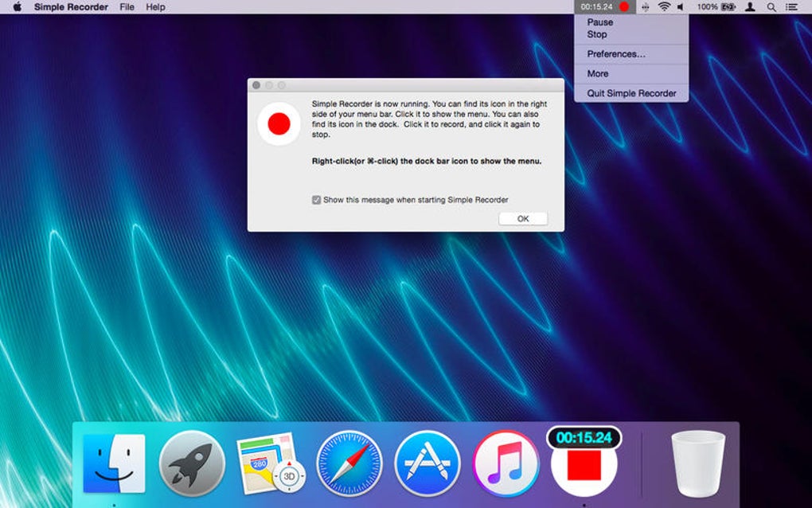
Task: Click the OK button on the dialog
Action: [x=523, y=217]
